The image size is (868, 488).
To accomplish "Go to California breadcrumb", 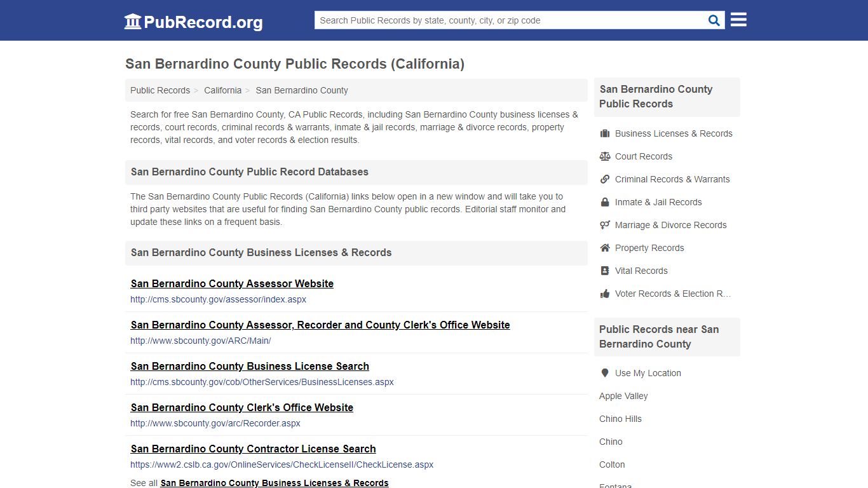I will point(222,90).
